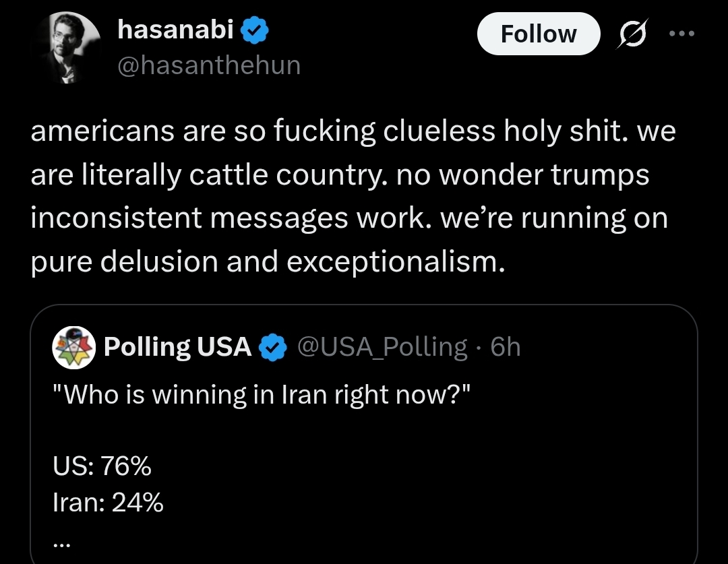Viewport: 728px width, 564px height.
Task: Click hasanabi's blue verified badge
Action: click(256, 30)
